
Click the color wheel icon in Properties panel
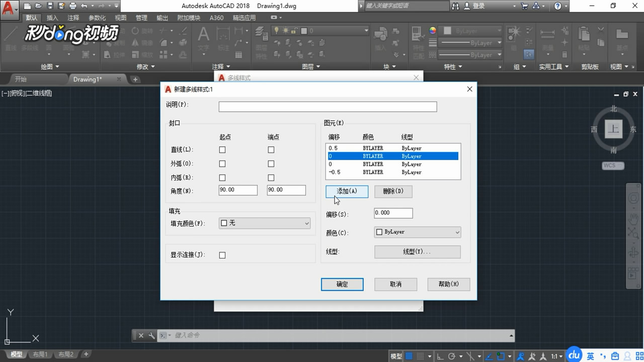[433, 31]
